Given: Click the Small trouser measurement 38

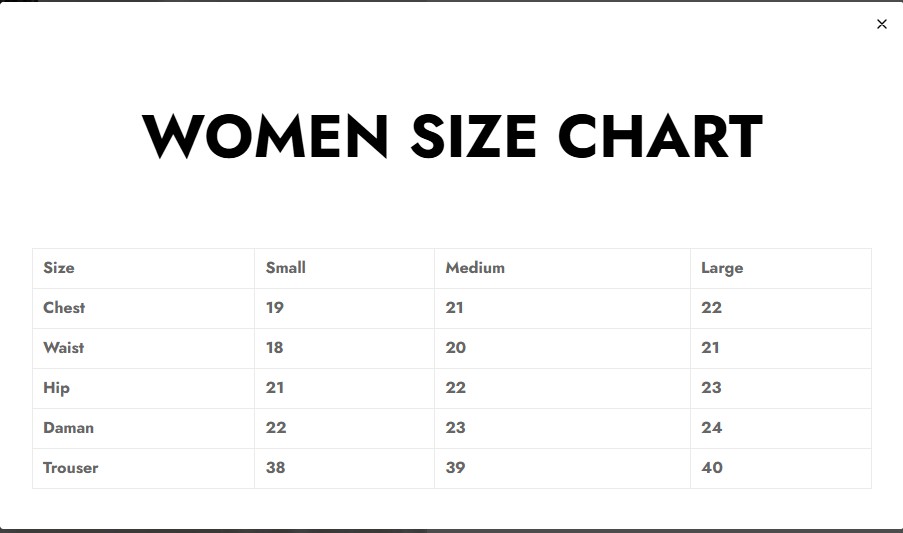Looking at the screenshot, I should 276,468.
